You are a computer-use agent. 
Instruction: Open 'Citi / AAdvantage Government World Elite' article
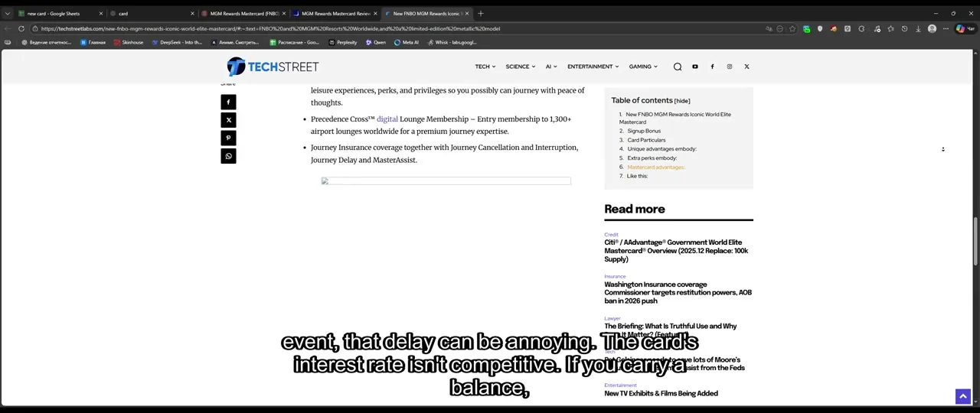676,251
